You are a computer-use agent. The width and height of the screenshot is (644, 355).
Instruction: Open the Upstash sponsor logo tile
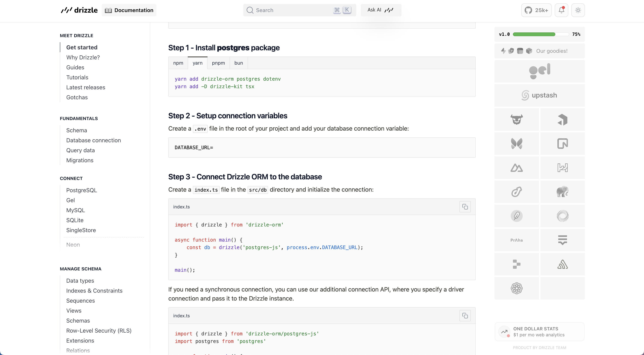coord(539,95)
